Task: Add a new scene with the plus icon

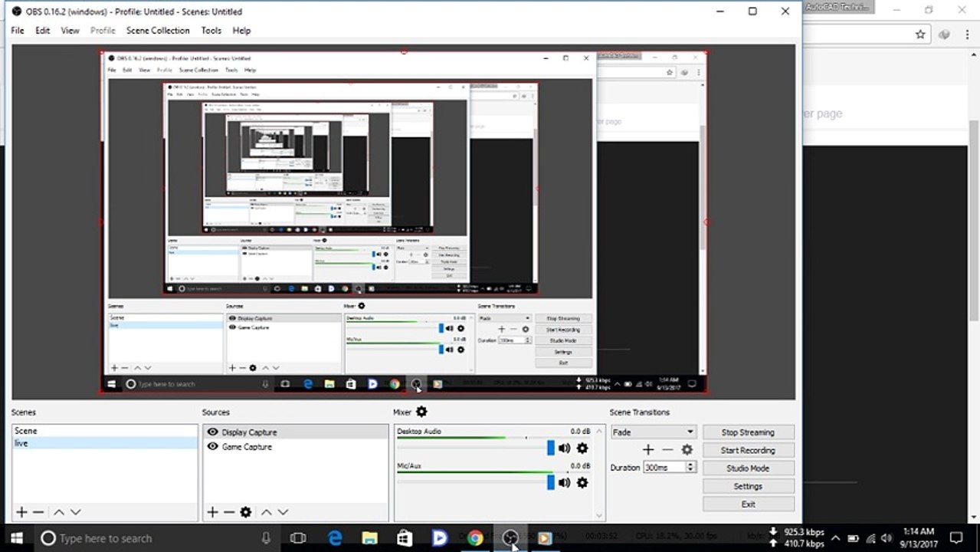Action: [x=21, y=512]
